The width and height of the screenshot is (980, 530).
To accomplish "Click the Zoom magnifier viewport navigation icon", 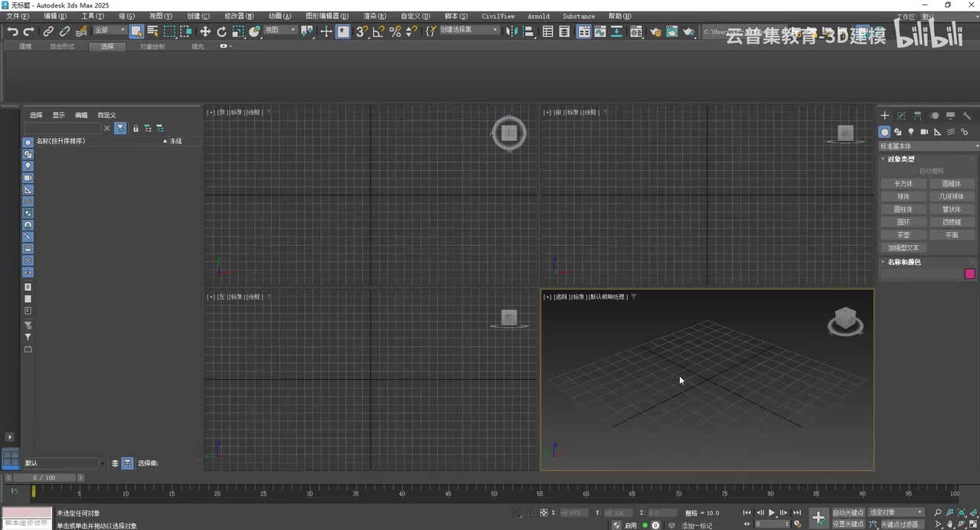I will [937, 512].
